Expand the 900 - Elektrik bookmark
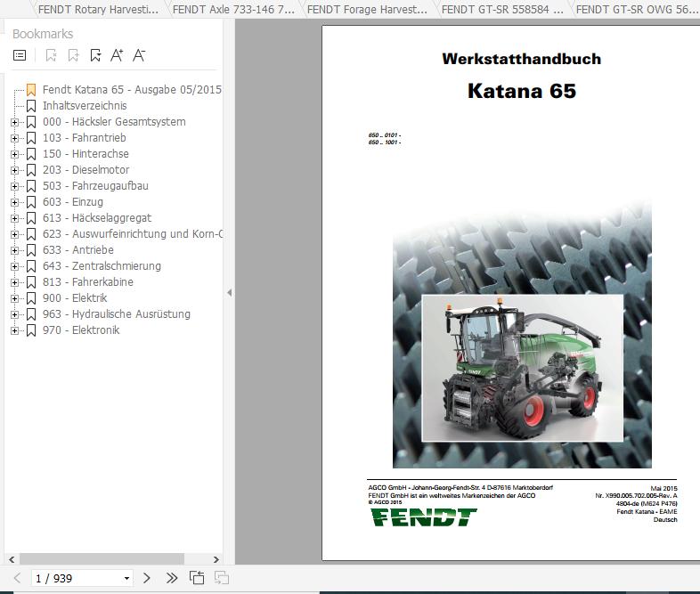The height and width of the screenshot is (594, 700). pyautogui.click(x=15, y=299)
